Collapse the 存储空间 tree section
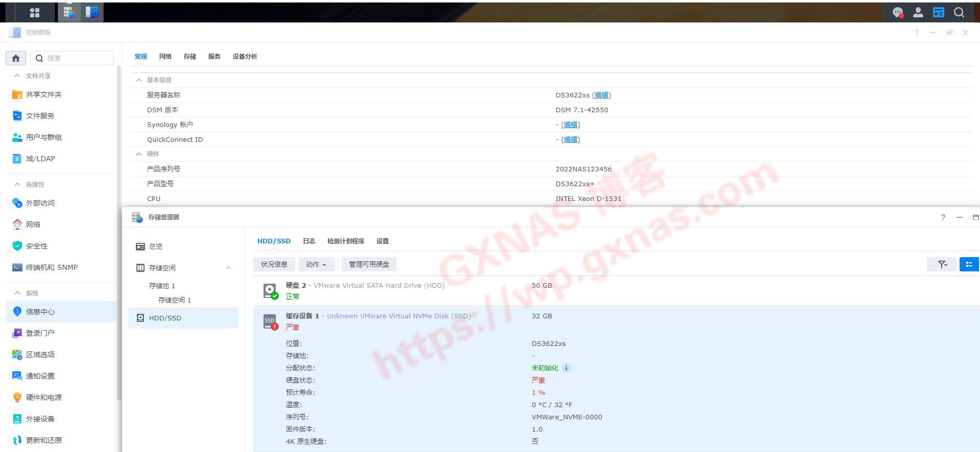The width and height of the screenshot is (980, 452). [x=228, y=268]
